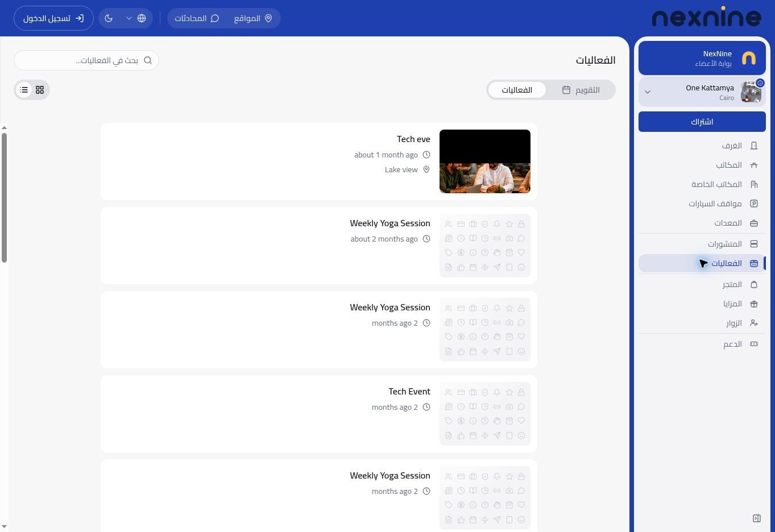Click the events search field

click(x=86, y=60)
